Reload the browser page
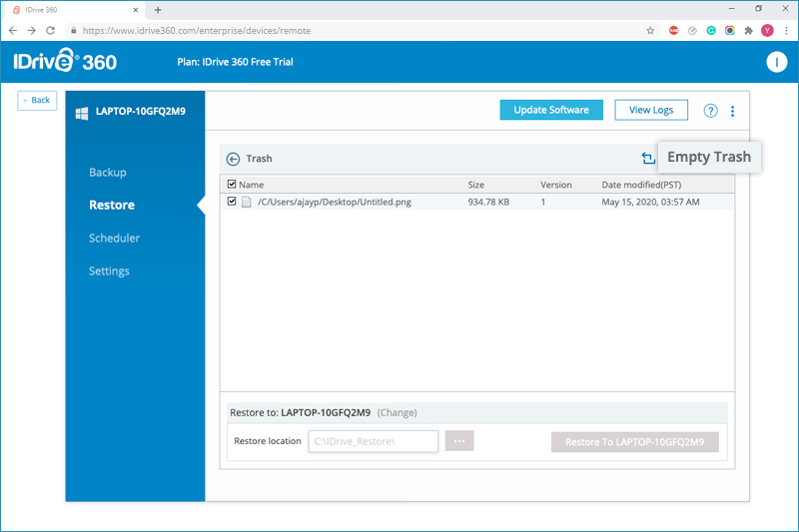This screenshot has height=532, width=799. coord(50,31)
